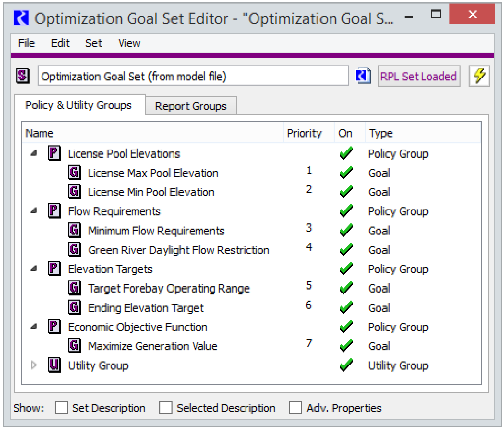Enable the Set Description checkbox
Screen dimensions: 504x431
click(x=61, y=408)
